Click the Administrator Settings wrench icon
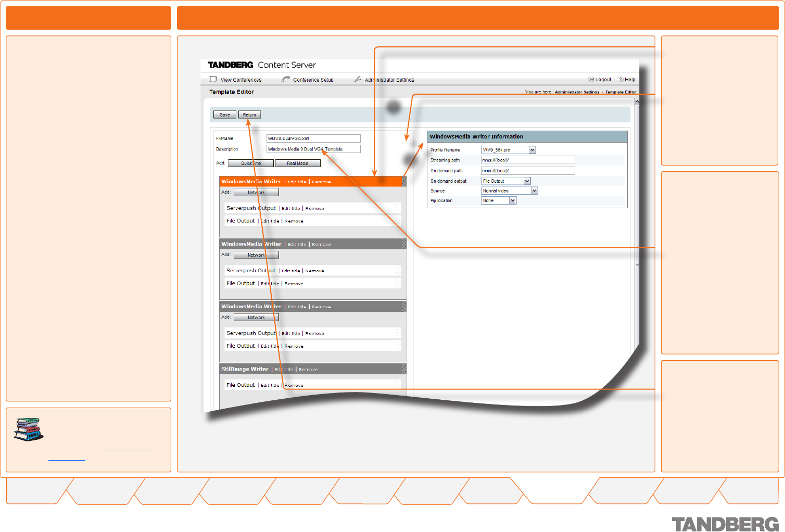Image resolution: width=785 pixels, height=532 pixels. (x=358, y=79)
